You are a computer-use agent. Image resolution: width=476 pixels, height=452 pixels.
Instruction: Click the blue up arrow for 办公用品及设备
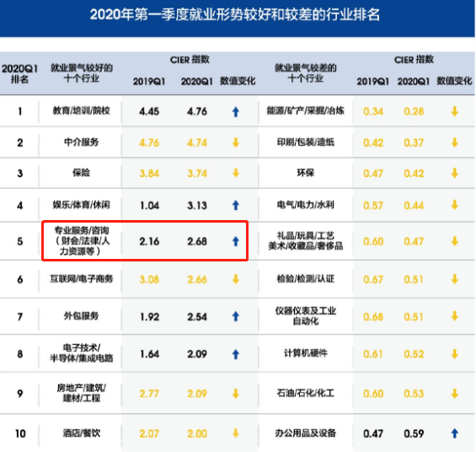(454, 433)
